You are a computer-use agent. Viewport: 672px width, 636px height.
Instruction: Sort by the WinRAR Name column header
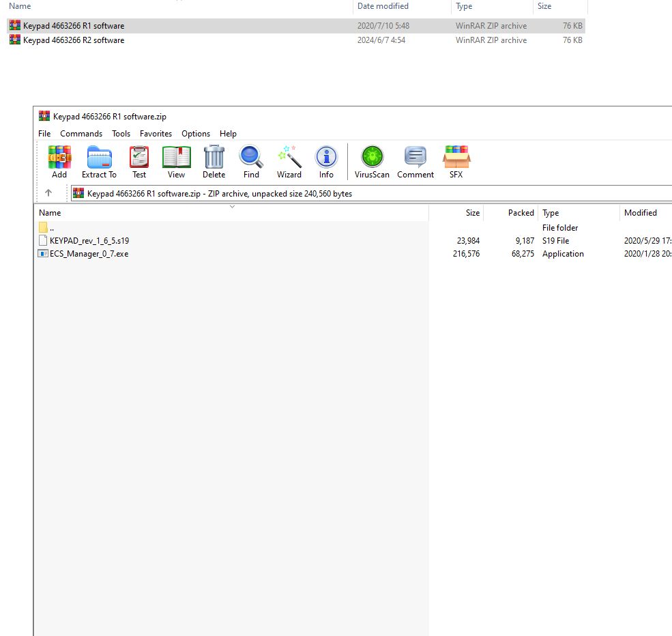pos(231,213)
